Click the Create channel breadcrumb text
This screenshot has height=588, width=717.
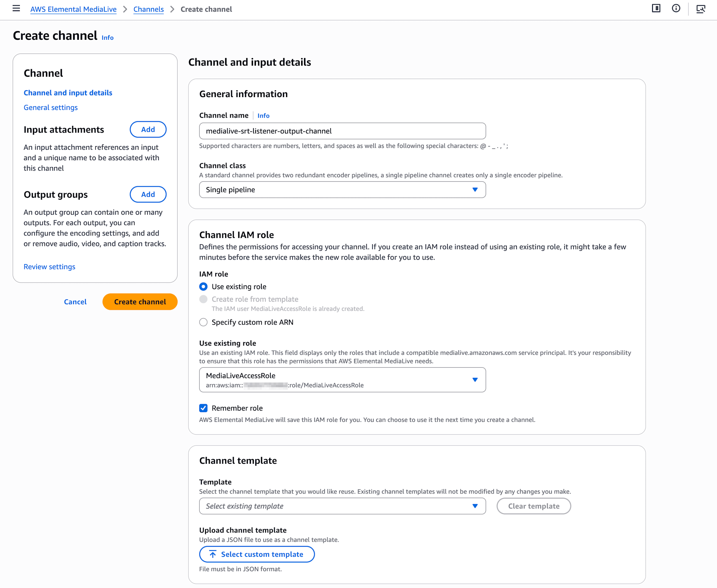(x=206, y=9)
